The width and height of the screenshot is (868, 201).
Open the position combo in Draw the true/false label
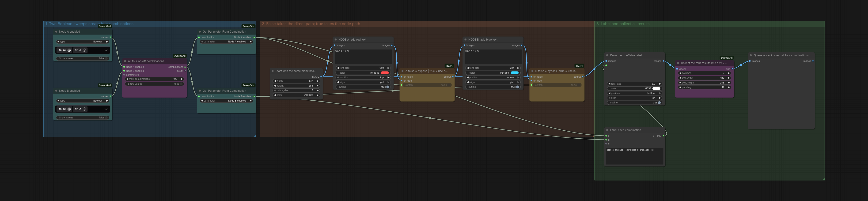tap(634, 93)
